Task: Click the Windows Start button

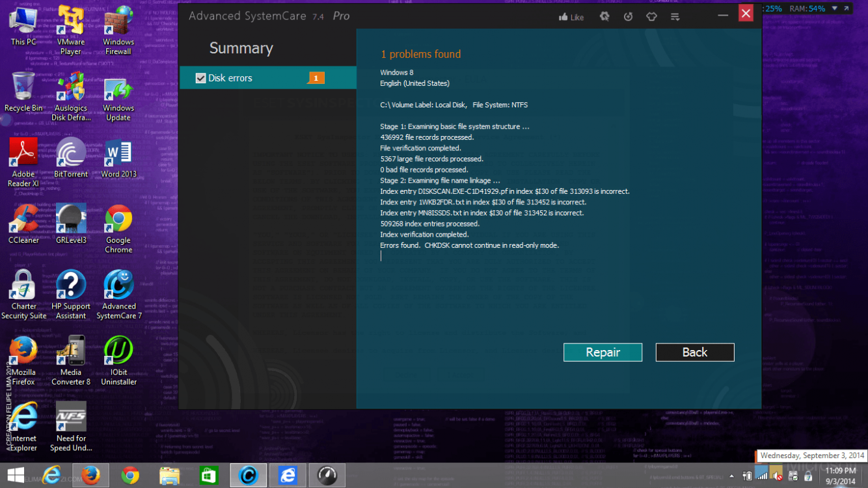Action: tap(16, 475)
